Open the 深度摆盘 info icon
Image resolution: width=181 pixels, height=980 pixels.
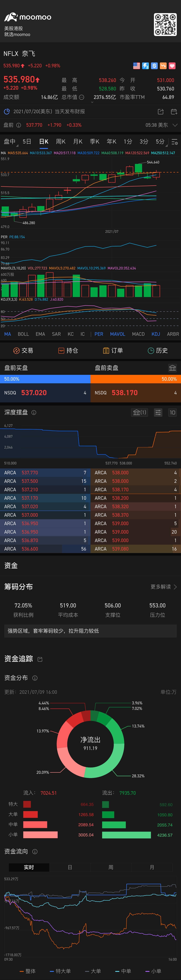(34, 412)
